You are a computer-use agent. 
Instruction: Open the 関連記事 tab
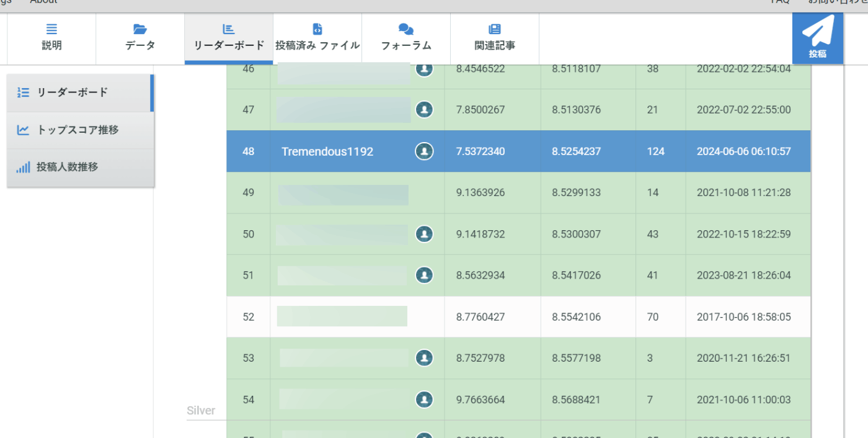(495, 38)
